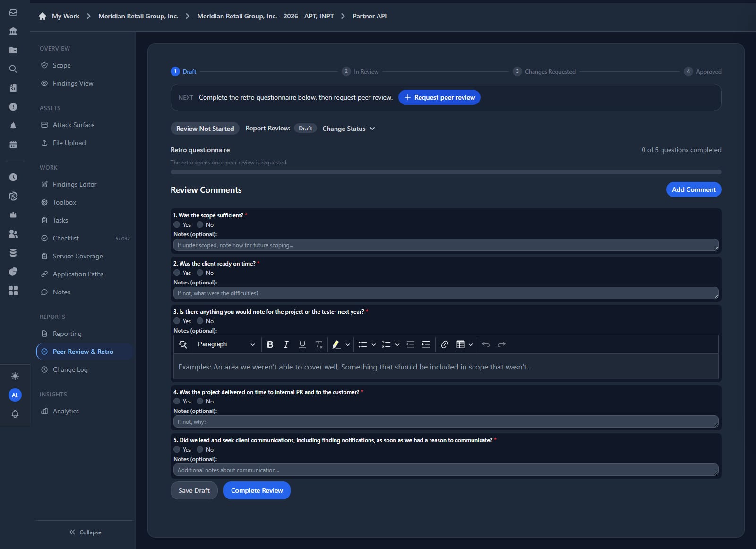
Task: Click the find and replace editor icon
Action: 183,344
